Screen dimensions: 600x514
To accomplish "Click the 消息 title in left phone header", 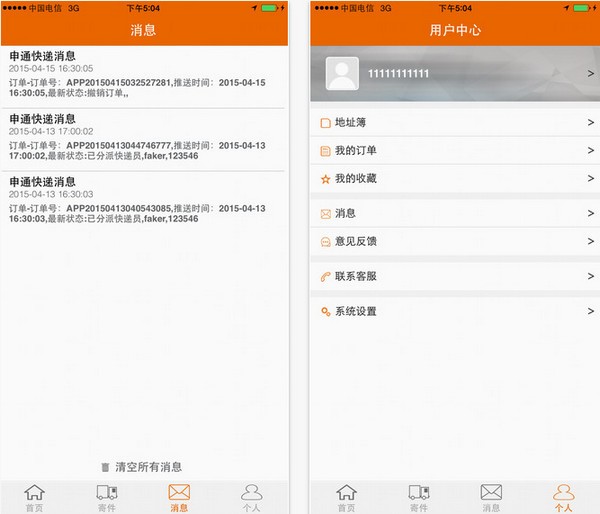I will (x=143, y=30).
